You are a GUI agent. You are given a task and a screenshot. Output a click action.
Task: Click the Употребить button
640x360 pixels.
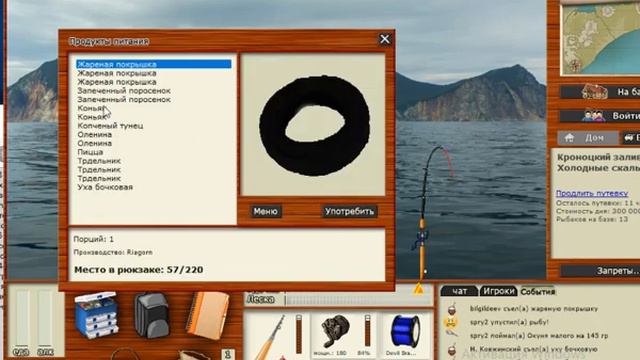(x=349, y=211)
